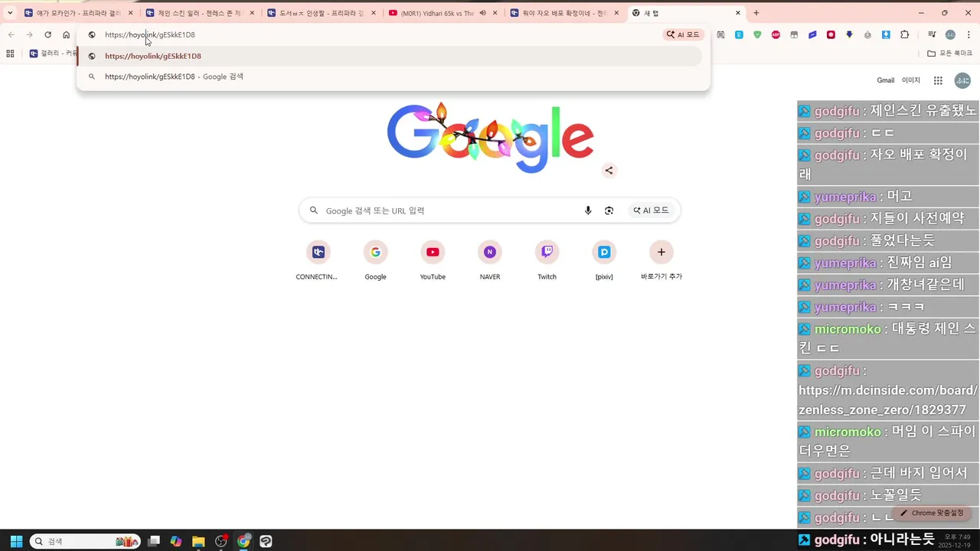Click the media control playlist icon
Viewport: 980px width, 551px height.
932,34
